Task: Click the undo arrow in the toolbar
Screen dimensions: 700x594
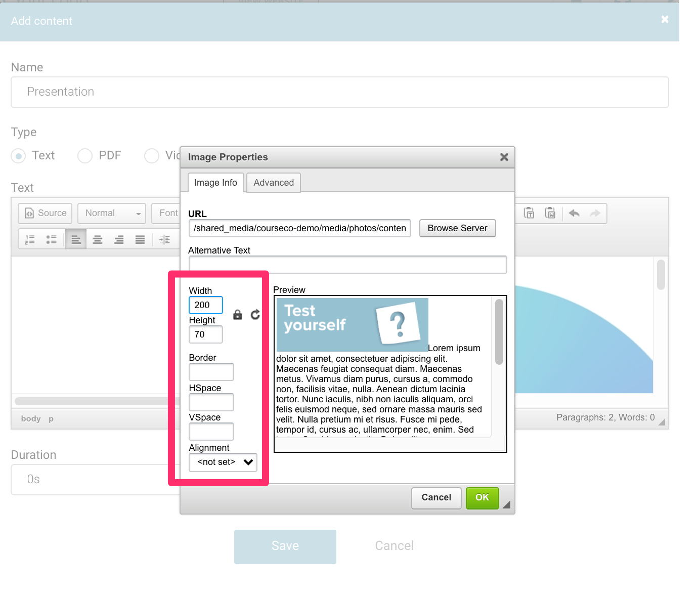Action: pos(574,213)
